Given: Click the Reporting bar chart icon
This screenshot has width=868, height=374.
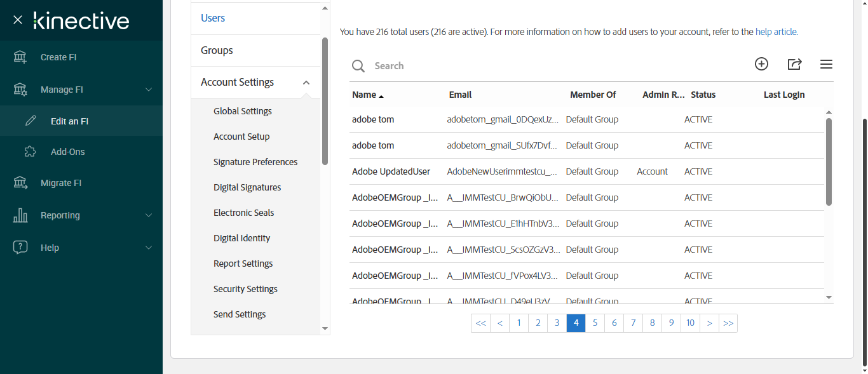Looking at the screenshot, I should [20, 215].
